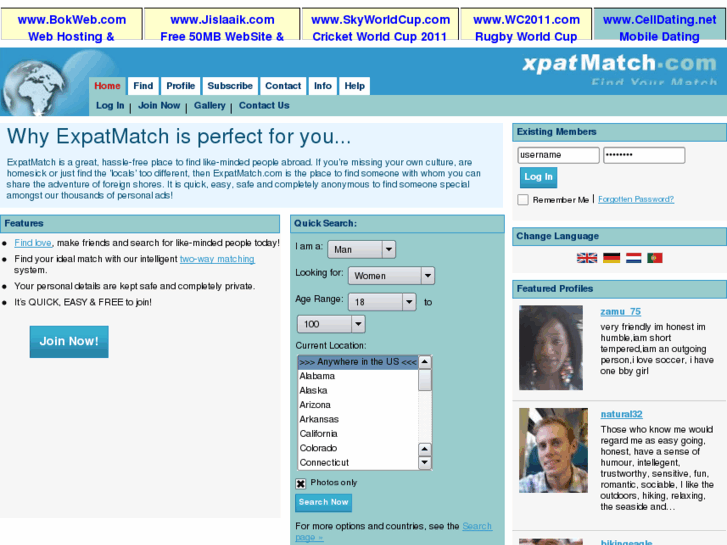Click the natural32 profile photo

point(553,450)
